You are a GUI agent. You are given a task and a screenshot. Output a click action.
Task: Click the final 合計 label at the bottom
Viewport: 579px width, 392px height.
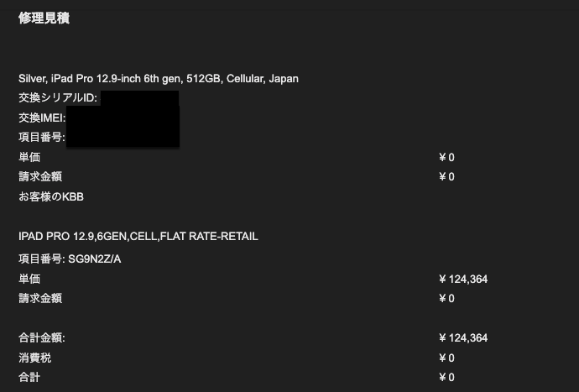[x=29, y=378]
